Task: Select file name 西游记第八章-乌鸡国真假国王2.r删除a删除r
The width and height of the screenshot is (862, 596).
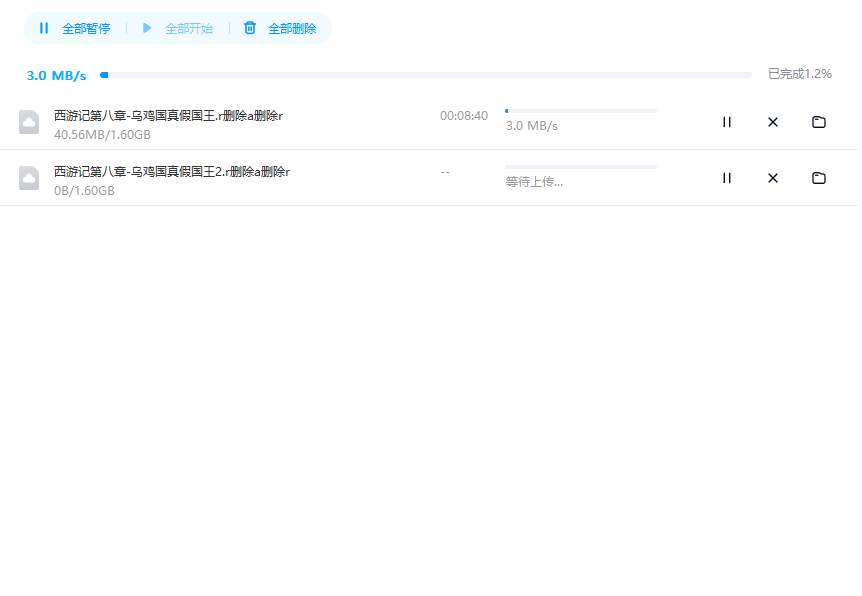Action: tap(172, 172)
